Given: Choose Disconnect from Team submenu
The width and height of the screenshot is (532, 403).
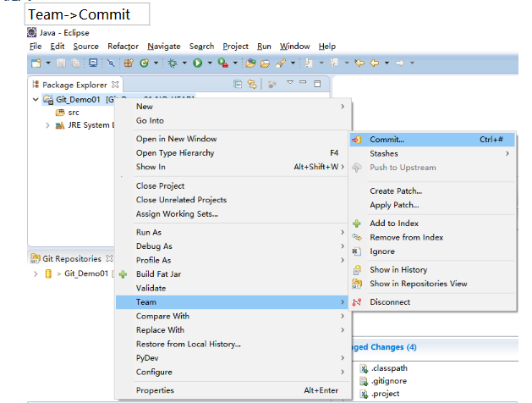Looking at the screenshot, I should (x=432, y=301).
